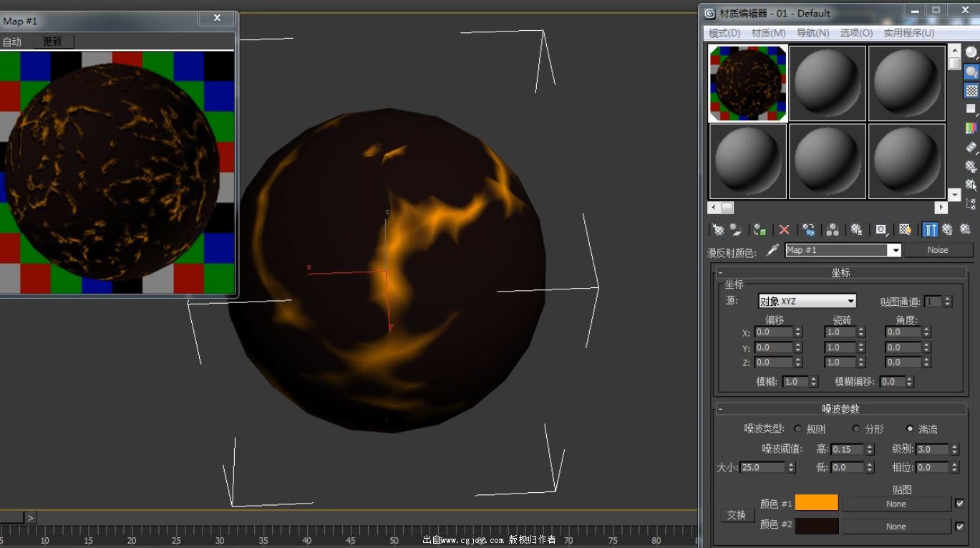
Task: Click the 高 threshold spinner arrows
Action: click(x=870, y=449)
